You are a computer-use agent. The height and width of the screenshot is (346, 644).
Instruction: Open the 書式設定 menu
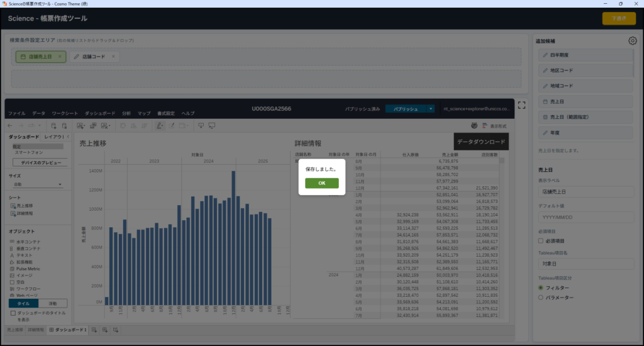tap(166, 113)
